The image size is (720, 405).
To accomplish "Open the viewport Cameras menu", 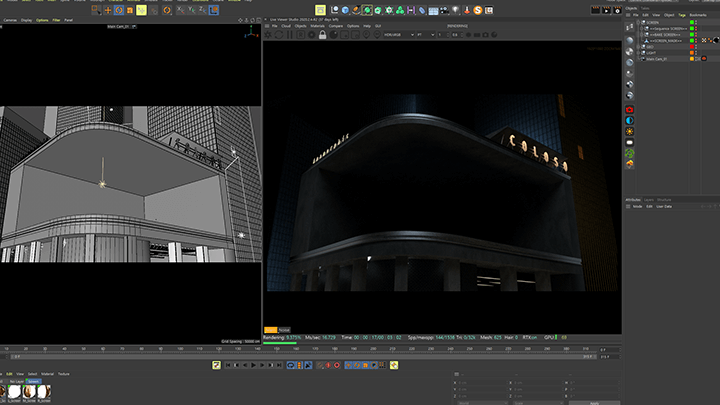I will click(x=10, y=20).
